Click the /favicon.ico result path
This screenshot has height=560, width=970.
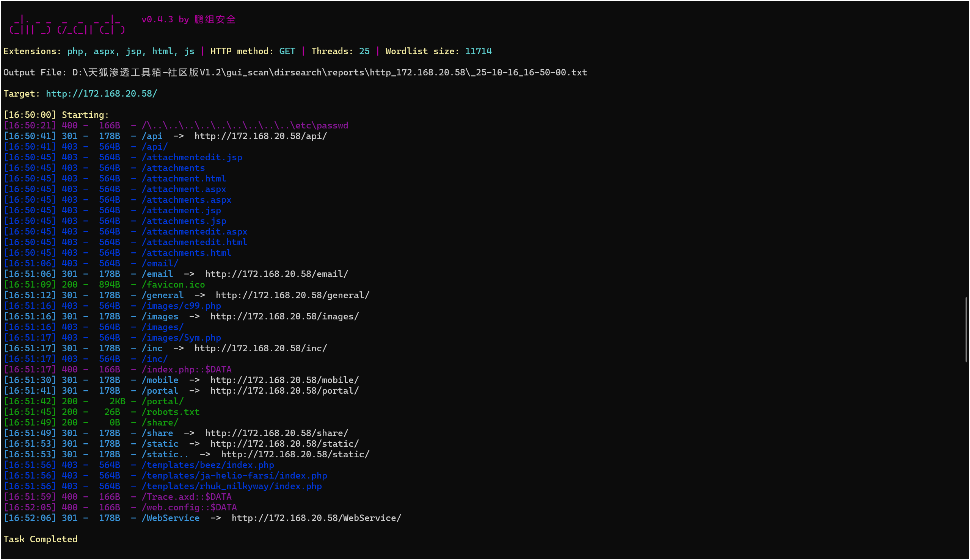click(x=173, y=285)
